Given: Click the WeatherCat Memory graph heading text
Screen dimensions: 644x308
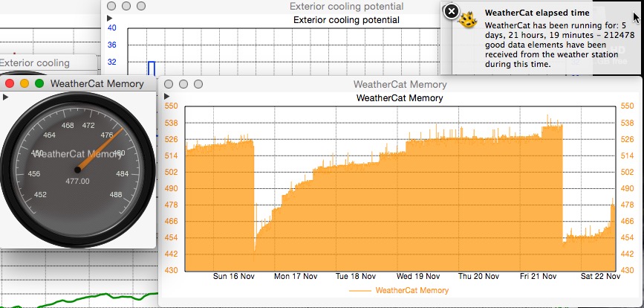Looking at the screenshot, I should 400,98.
